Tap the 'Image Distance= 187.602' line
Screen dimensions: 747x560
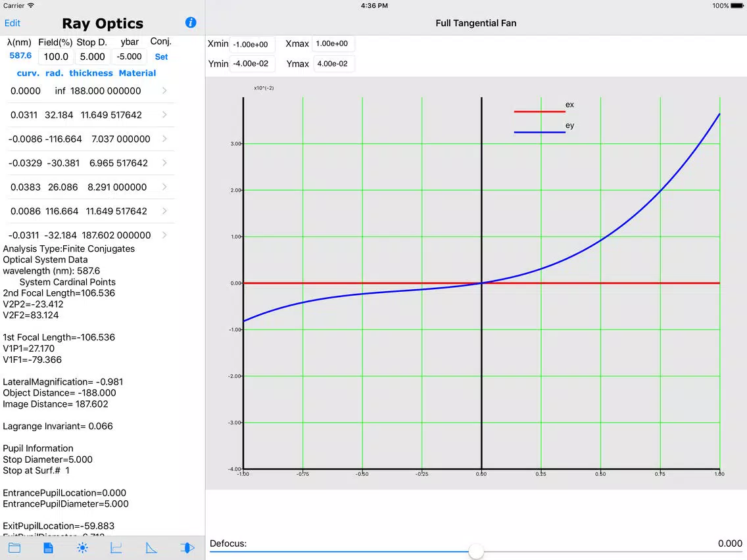(55, 404)
